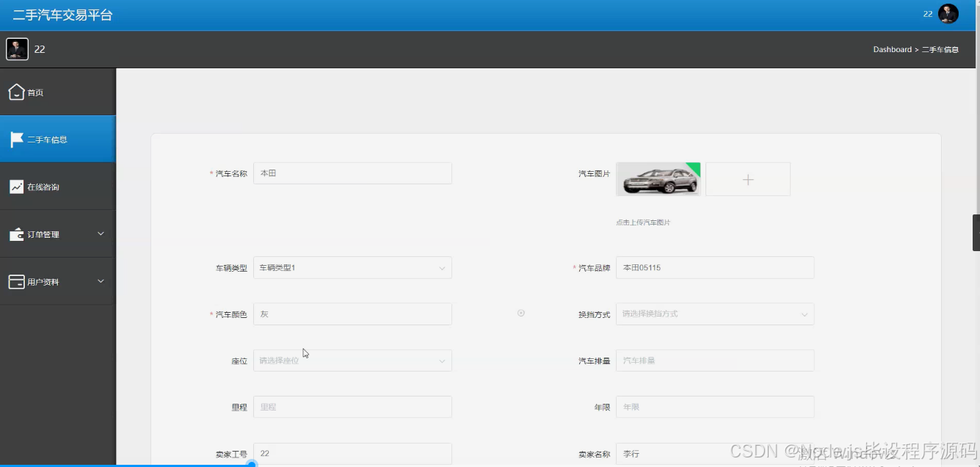980x467 pixels.
Task: Open the 座位 dropdown
Action: pyautogui.click(x=352, y=361)
